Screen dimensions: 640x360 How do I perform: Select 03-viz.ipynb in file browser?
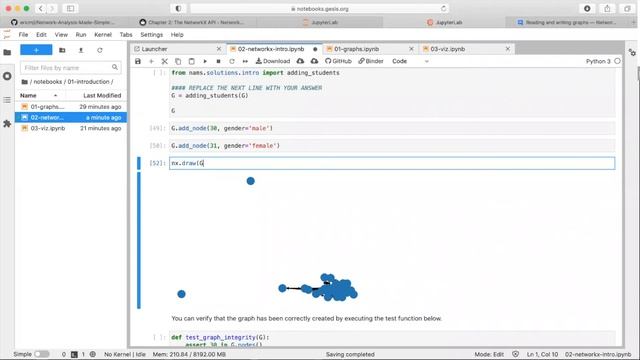click(x=71, y=128)
